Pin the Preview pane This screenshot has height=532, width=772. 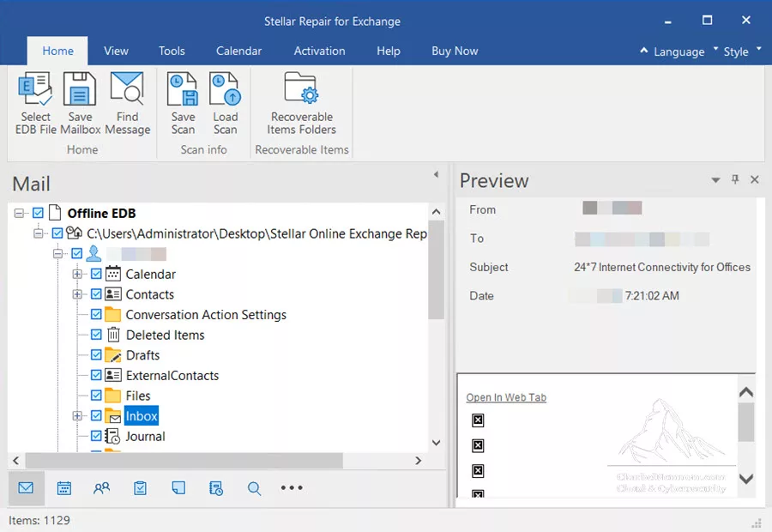point(735,179)
